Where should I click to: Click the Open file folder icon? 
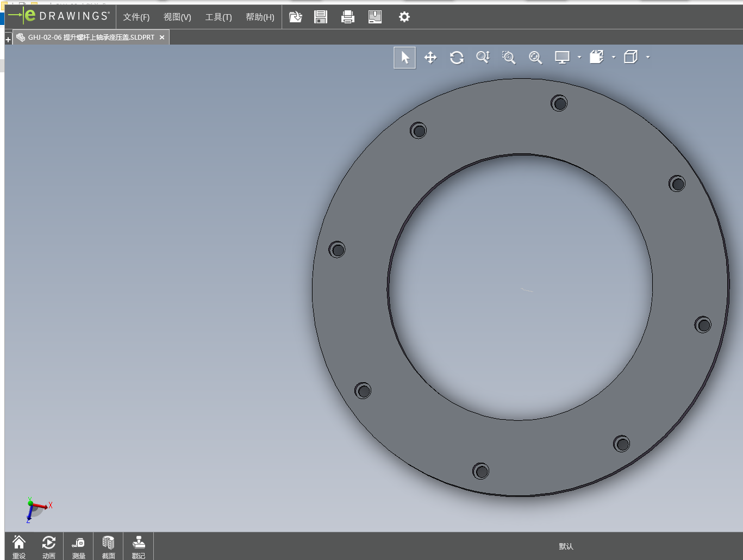[295, 17]
